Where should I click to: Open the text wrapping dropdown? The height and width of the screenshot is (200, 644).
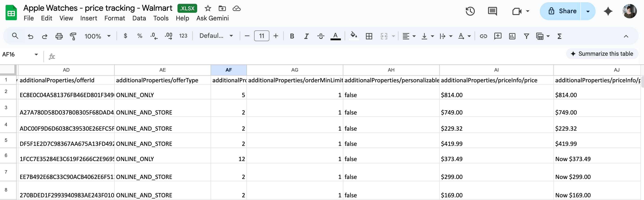click(x=446, y=36)
